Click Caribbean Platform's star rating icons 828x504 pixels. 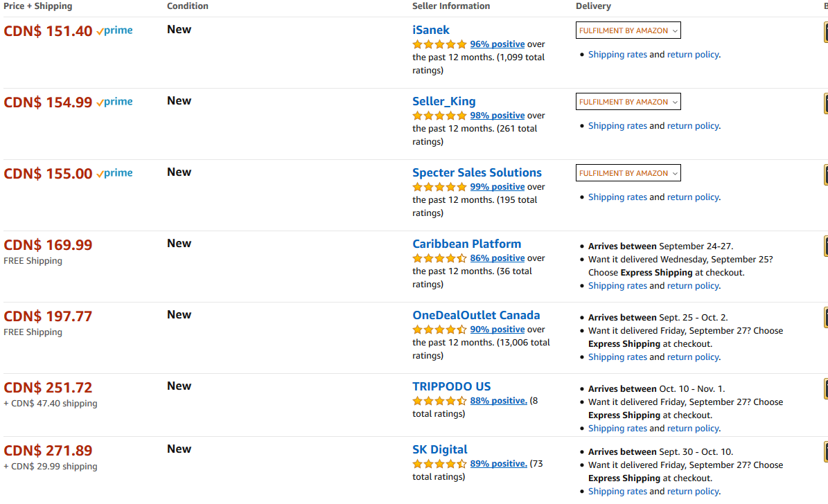439,258
